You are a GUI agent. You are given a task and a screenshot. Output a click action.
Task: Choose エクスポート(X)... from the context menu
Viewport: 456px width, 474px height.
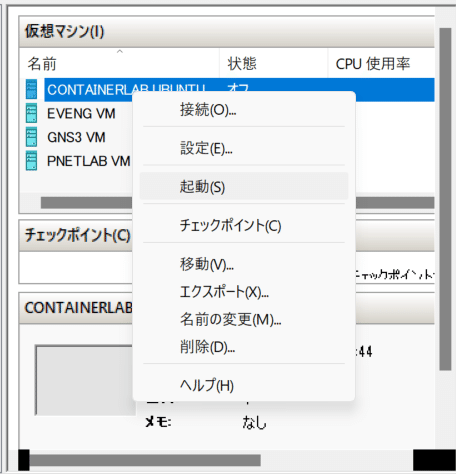[x=244, y=292]
